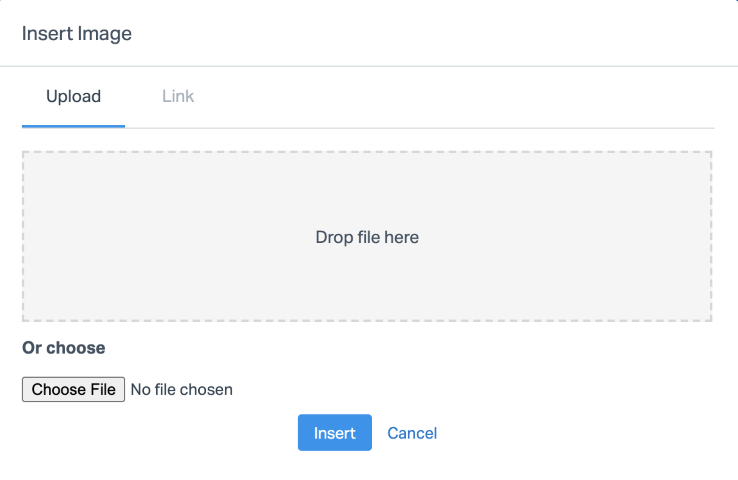The width and height of the screenshot is (738, 480).
Task: Cancel the Insert Image dialog
Action: (412, 433)
